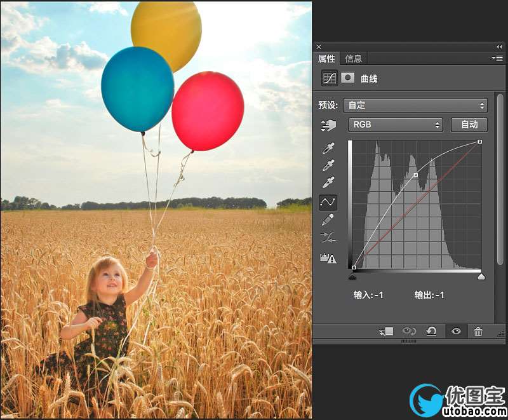This screenshot has width=508, height=420.
Task: Click the histogram recalculate warning icon
Action: [x=328, y=258]
